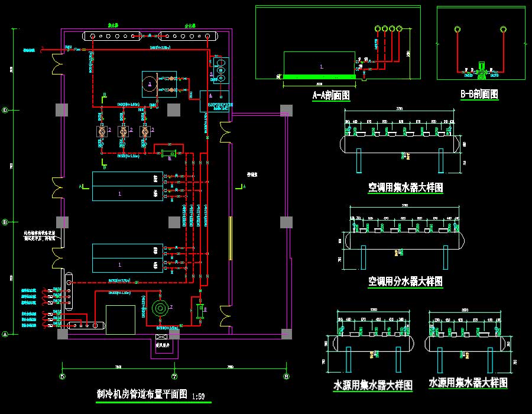Screen dimensions: 532x414
Task: Select the green base slab in A-A section
Action: [319, 77]
